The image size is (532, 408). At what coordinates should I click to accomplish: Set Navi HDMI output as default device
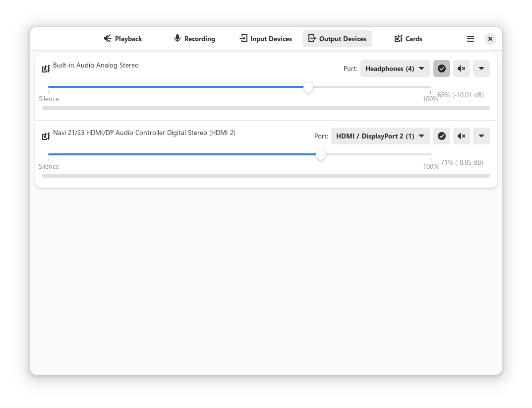coord(442,136)
